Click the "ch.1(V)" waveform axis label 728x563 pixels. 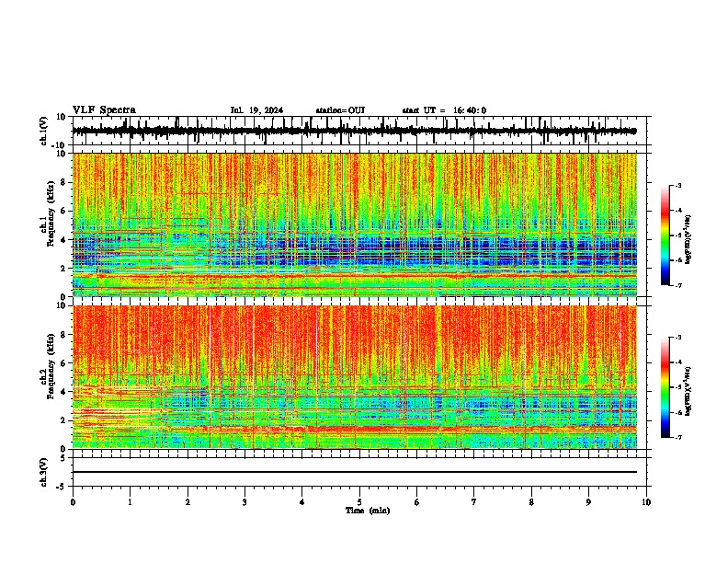pyautogui.click(x=44, y=131)
